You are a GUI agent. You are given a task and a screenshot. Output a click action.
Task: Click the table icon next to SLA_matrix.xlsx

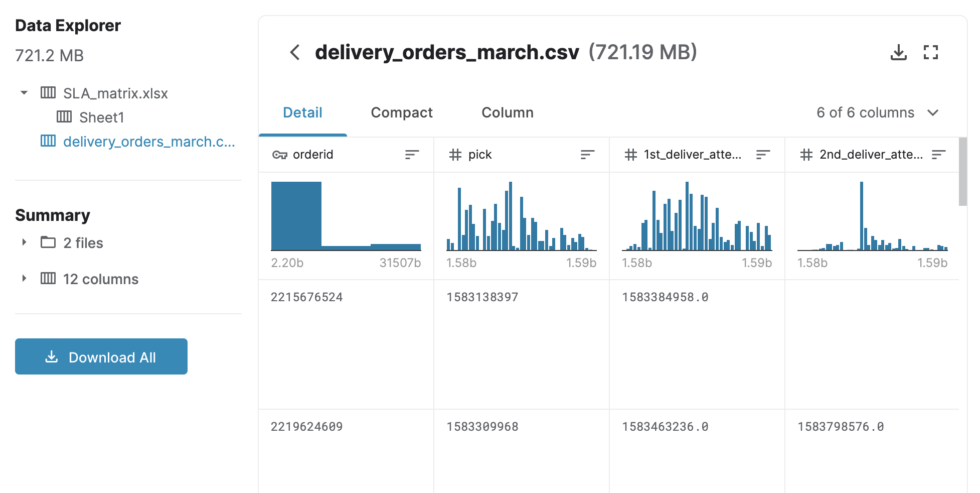(x=48, y=92)
